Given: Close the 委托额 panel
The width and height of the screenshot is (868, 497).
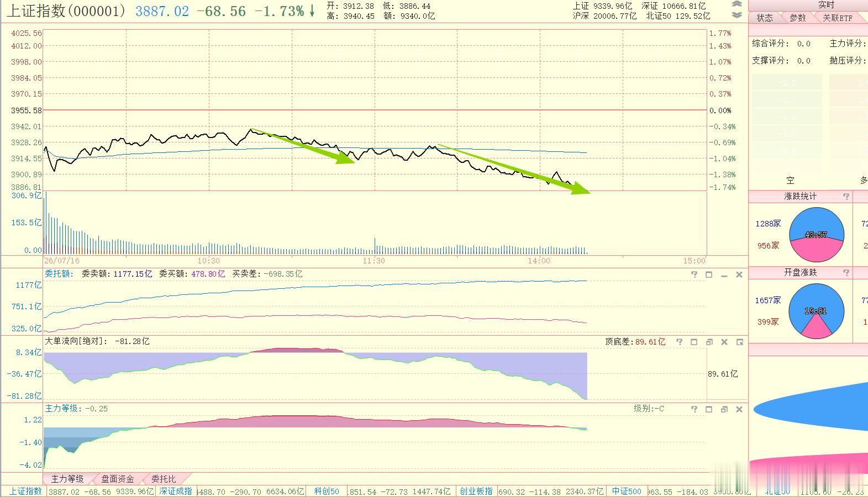Looking at the screenshot, I should pos(739,274).
